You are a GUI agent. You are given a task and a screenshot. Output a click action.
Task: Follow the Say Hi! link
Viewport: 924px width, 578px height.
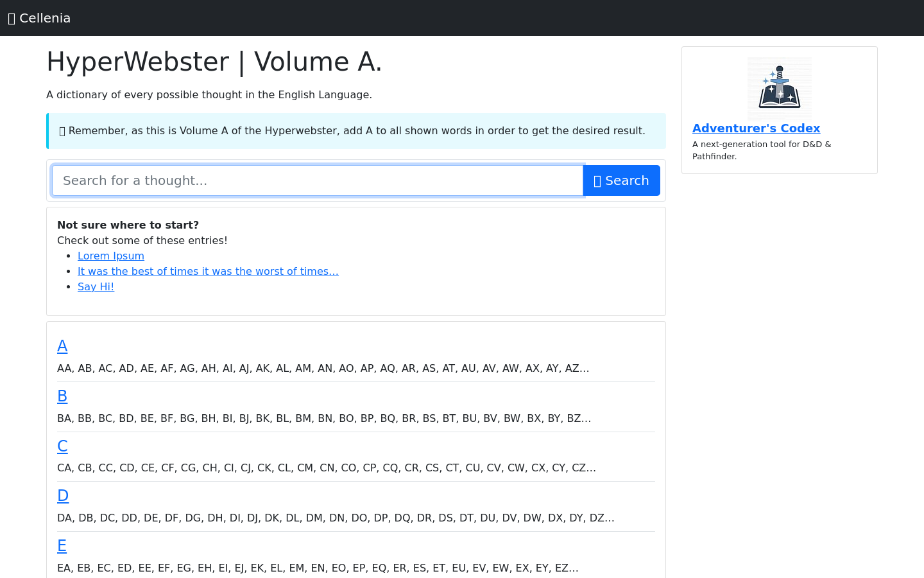(x=96, y=286)
